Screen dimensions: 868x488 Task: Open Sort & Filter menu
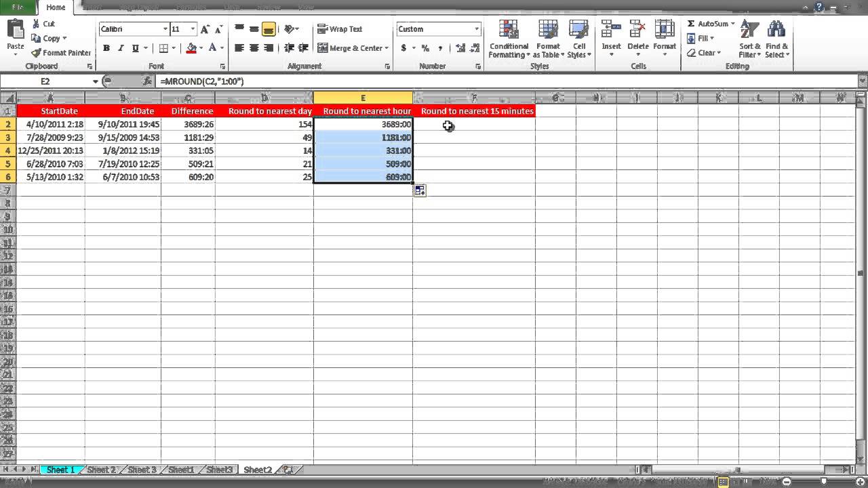click(x=749, y=39)
